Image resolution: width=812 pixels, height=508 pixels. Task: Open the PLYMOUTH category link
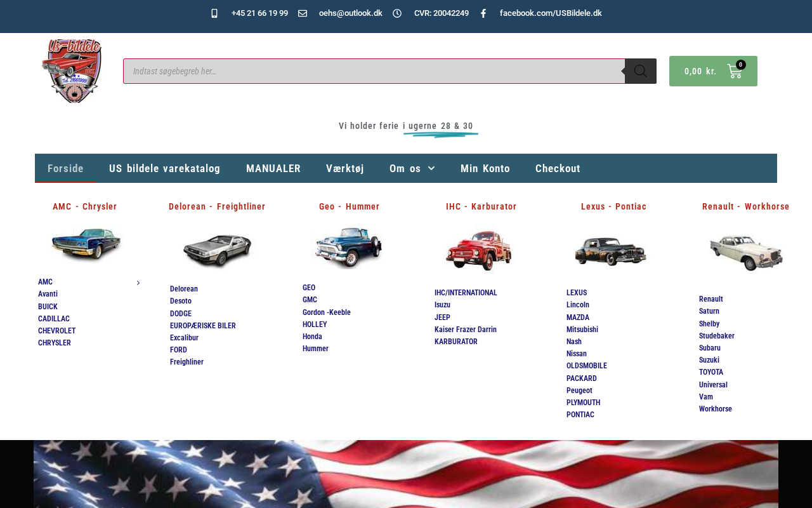click(584, 403)
